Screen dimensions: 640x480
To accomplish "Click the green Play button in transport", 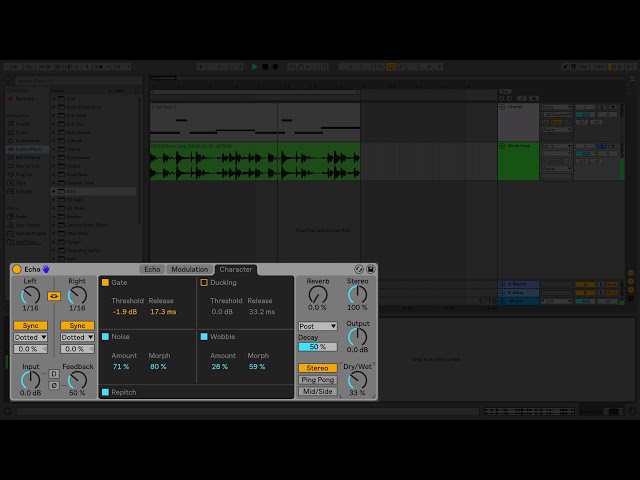I will 255,67.
